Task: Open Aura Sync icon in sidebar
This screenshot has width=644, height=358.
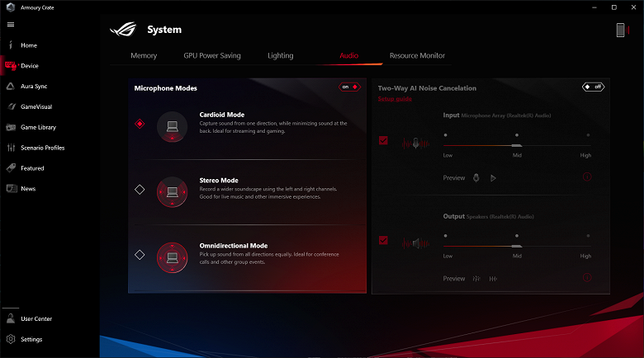Action: (11, 87)
